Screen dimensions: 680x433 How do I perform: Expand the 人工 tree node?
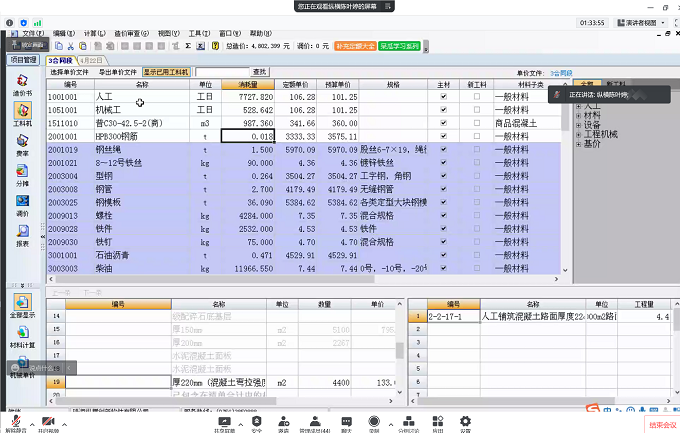coord(579,105)
